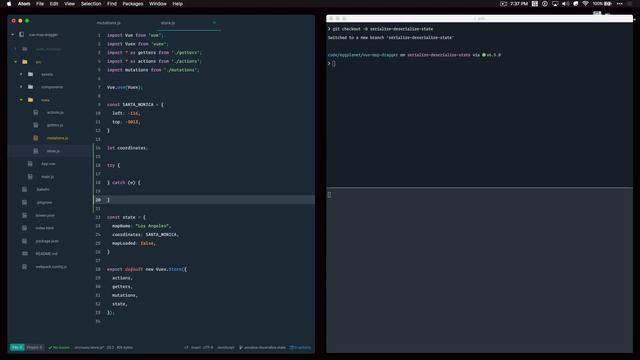Screen dimensions: 640x360
Task: Click the volume icon in menu bar
Action: (565, 4)
